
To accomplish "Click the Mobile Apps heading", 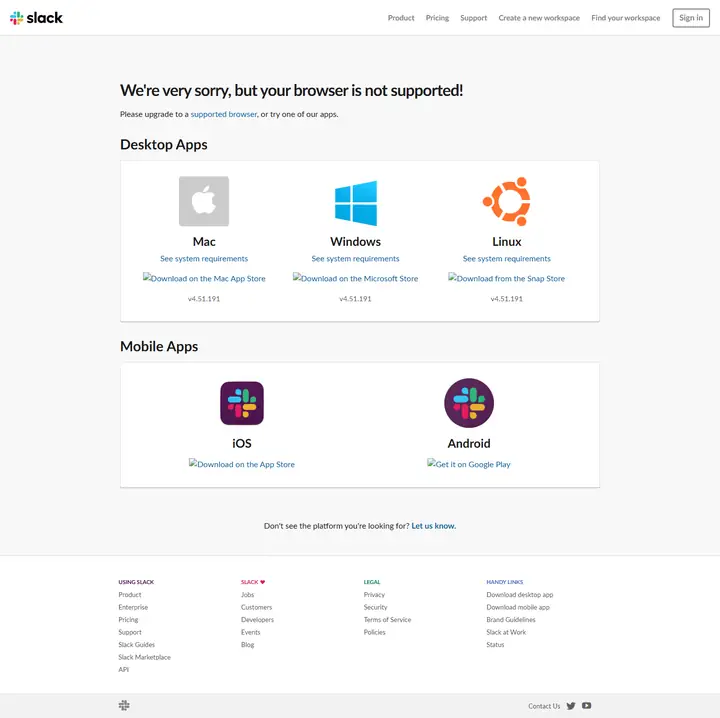I will (159, 346).
